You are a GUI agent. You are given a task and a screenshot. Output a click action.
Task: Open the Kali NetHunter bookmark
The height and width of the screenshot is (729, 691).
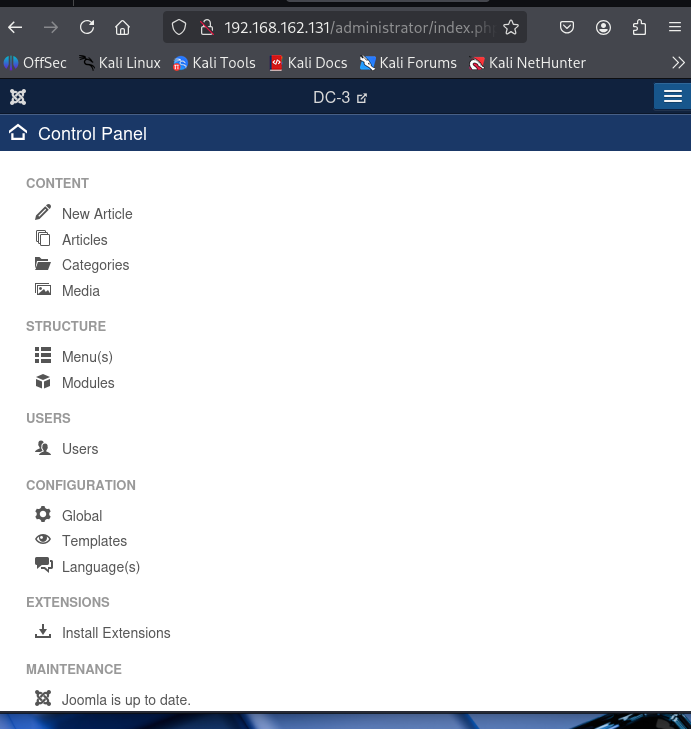coord(527,63)
